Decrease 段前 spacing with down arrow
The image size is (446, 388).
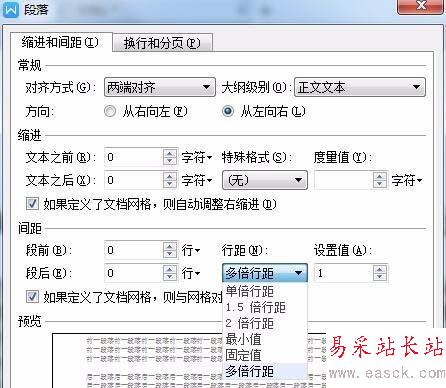pos(170,254)
